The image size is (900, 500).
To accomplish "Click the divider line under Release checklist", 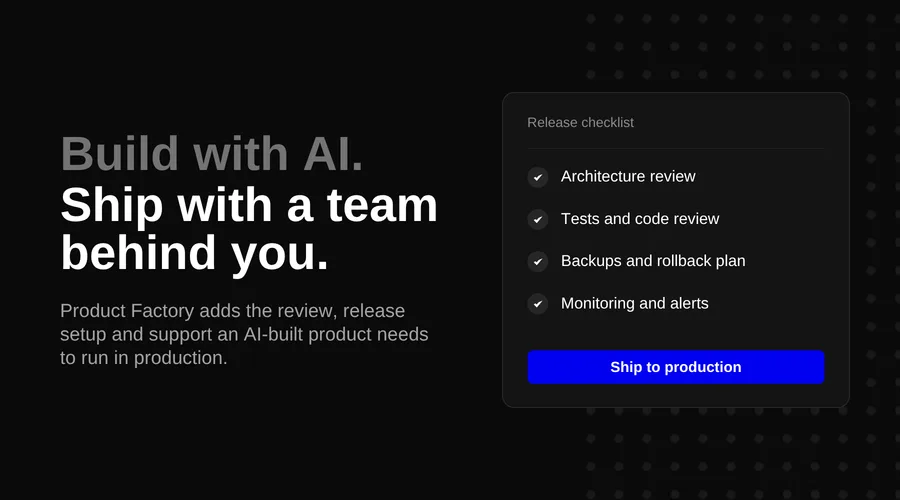I will [676, 149].
